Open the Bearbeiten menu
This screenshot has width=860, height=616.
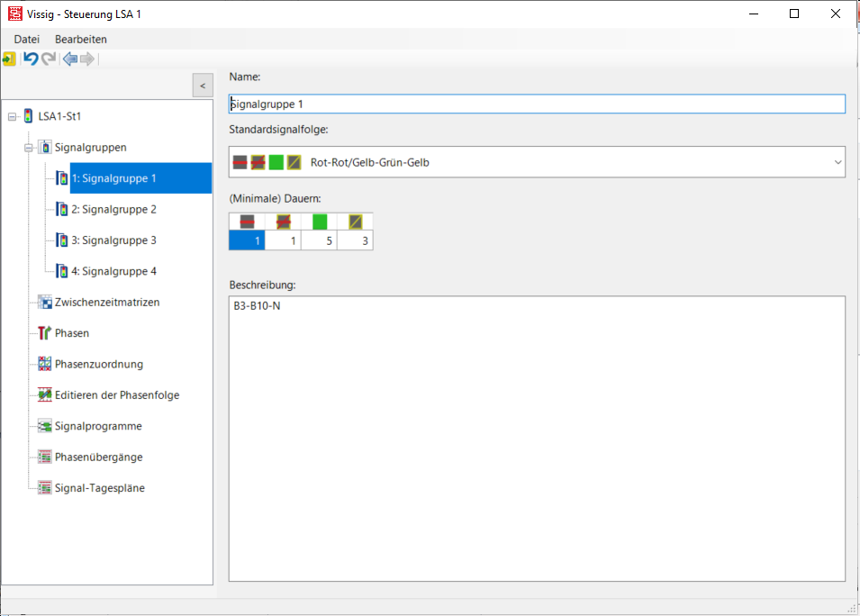click(81, 40)
